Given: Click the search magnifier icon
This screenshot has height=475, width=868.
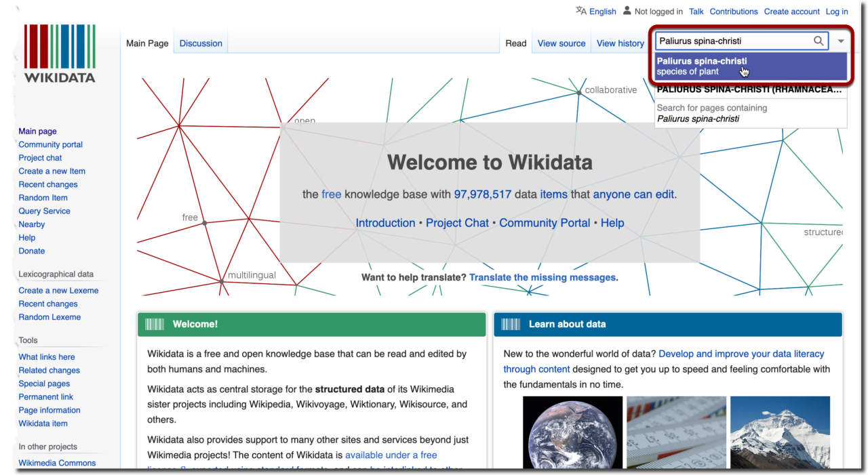Looking at the screenshot, I should 818,41.
